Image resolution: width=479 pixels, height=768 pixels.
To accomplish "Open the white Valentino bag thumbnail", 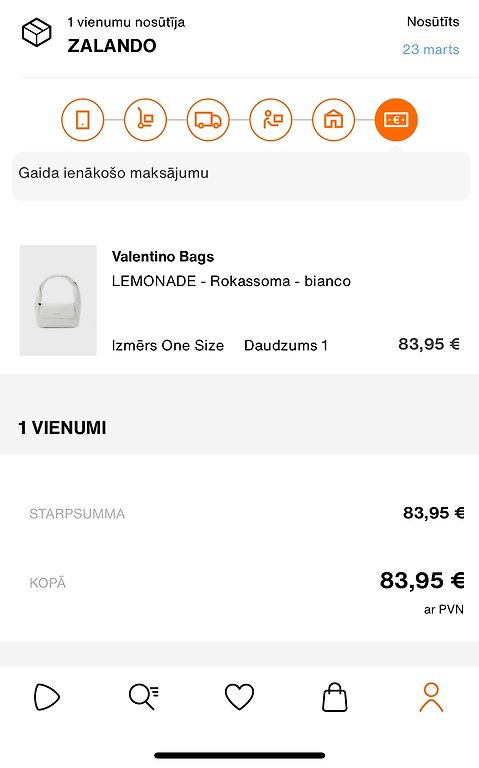I will click(58, 300).
